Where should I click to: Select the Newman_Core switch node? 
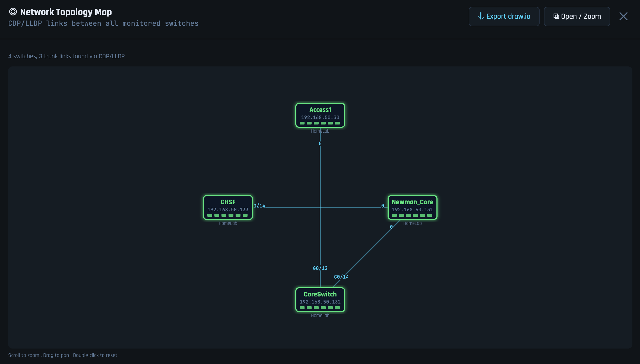tap(412, 207)
